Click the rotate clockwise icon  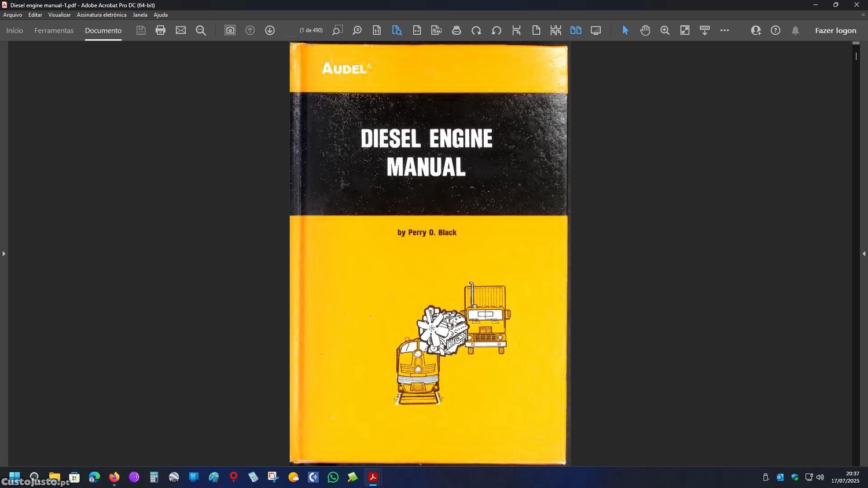(476, 30)
